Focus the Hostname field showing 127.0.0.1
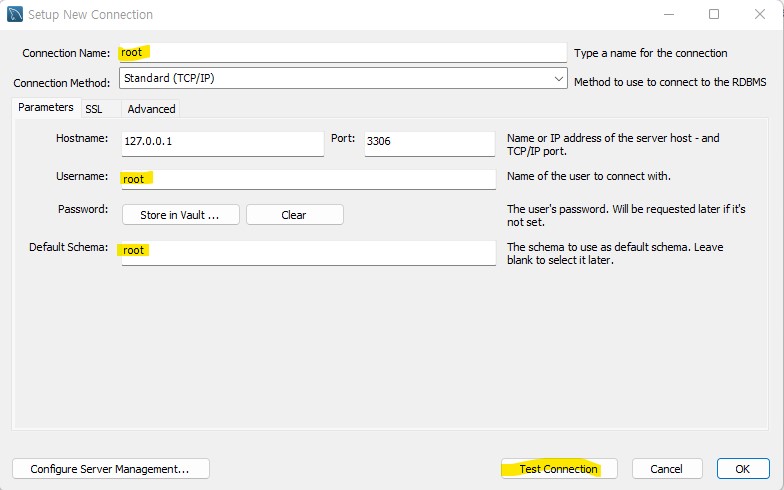The width and height of the screenshot is (784, 490). (x=223, y=144)
